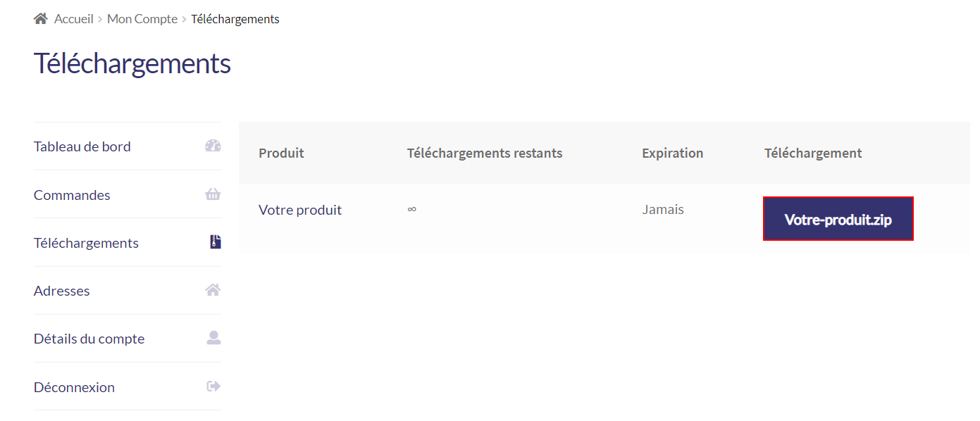Viewport: 980px width, 421px height.
Task: Click the Téléchargements restants column header
Action: [485, 153]
